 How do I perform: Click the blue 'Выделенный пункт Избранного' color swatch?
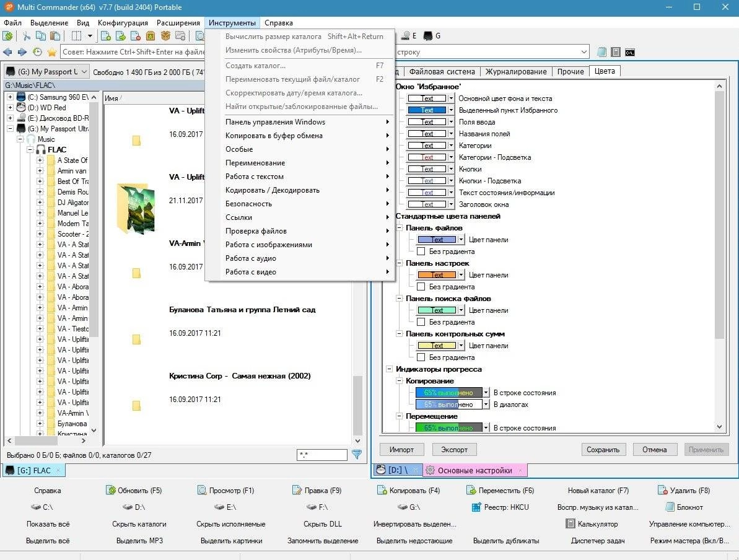(427, 110)
